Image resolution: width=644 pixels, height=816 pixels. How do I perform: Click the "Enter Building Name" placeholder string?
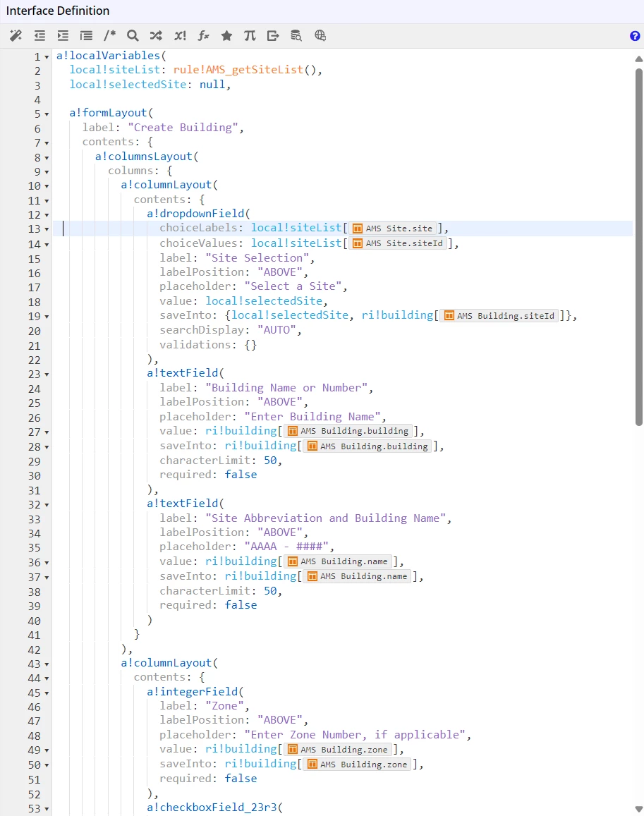point(312,417)
